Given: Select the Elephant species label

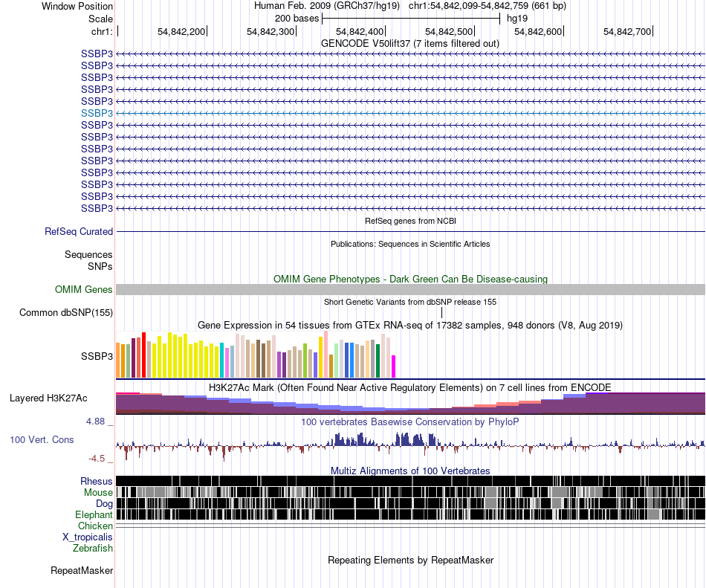Looking at the screenshot, I should coord(94,514).
